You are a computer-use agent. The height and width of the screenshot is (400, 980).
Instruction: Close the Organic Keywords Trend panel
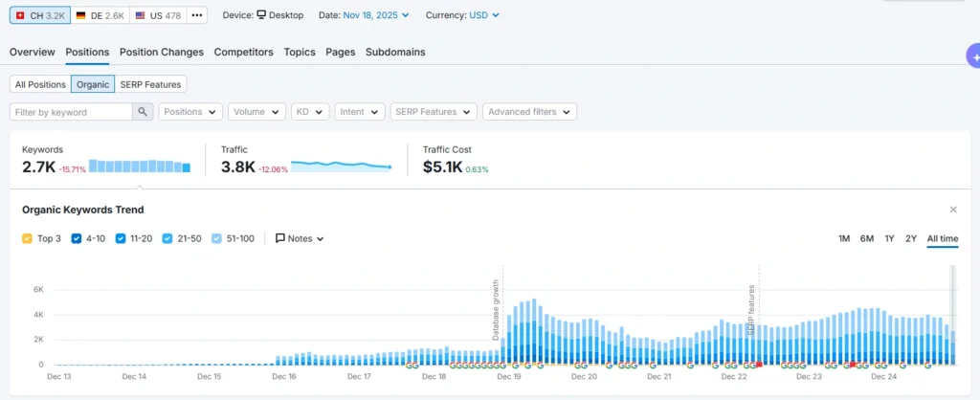tap(953, 210)
